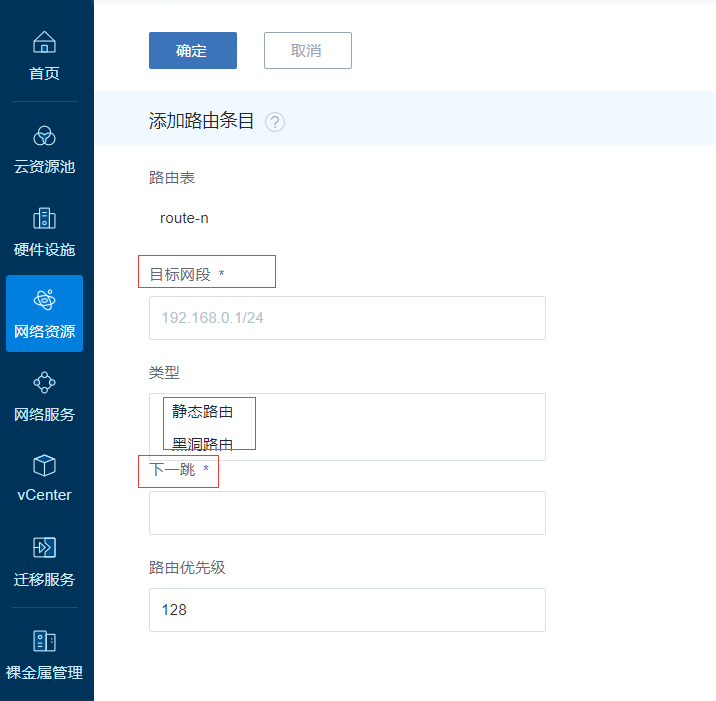
Task: Choose 静态路由 in type list
Action: [203, 412]
